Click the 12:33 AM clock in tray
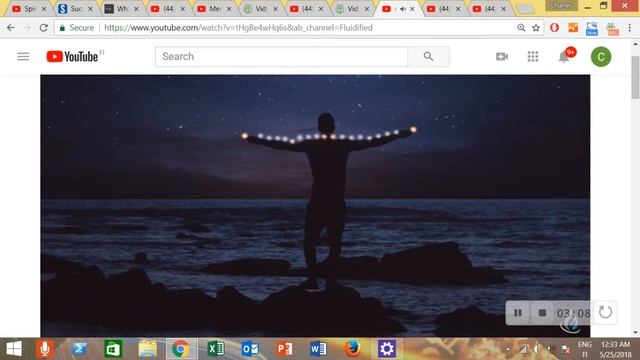This screenshot has height=360, width=640. [615, 344]
